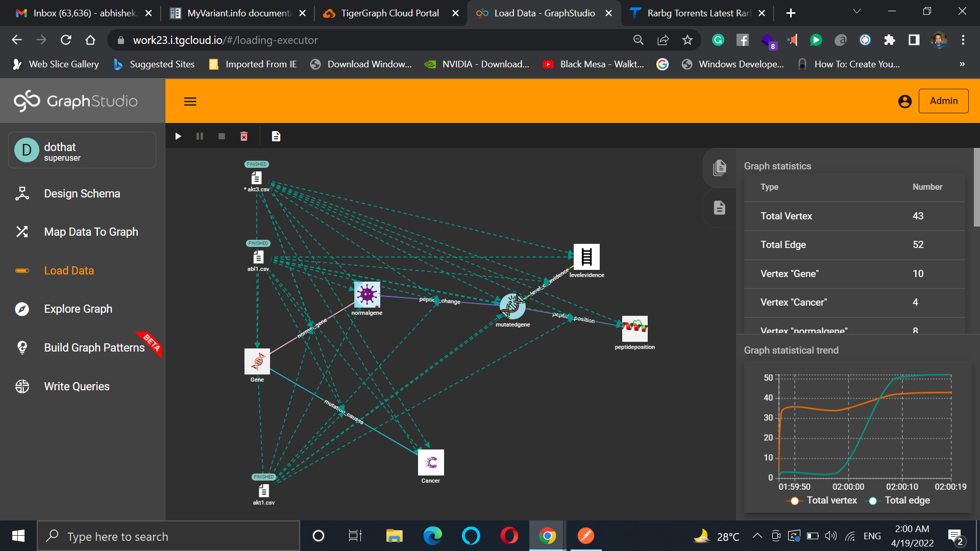Open the Admin page
This screenshot has width=980, height=551.
point(943,101)
